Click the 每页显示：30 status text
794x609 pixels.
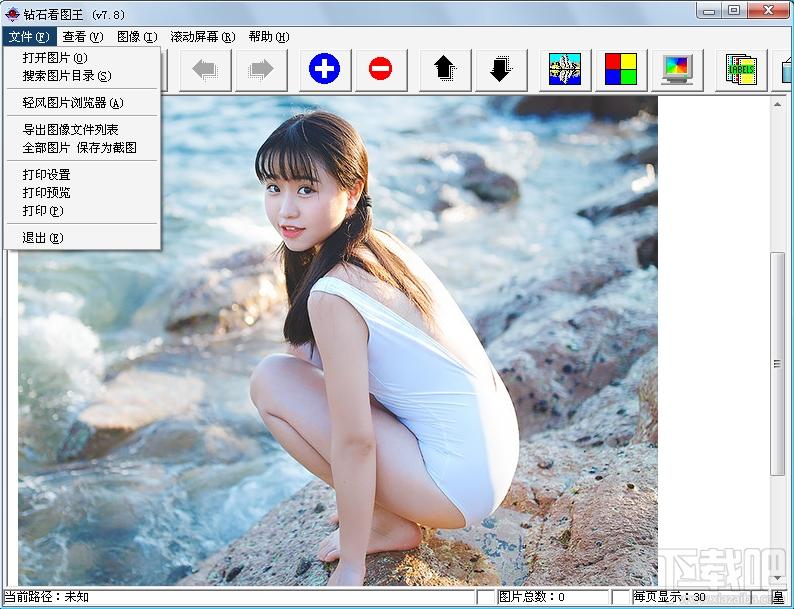point(669,597)
